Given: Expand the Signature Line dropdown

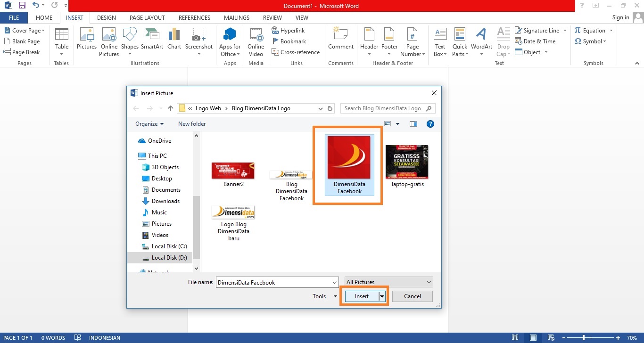Looking at the screenshot, I should click(565, 31).
